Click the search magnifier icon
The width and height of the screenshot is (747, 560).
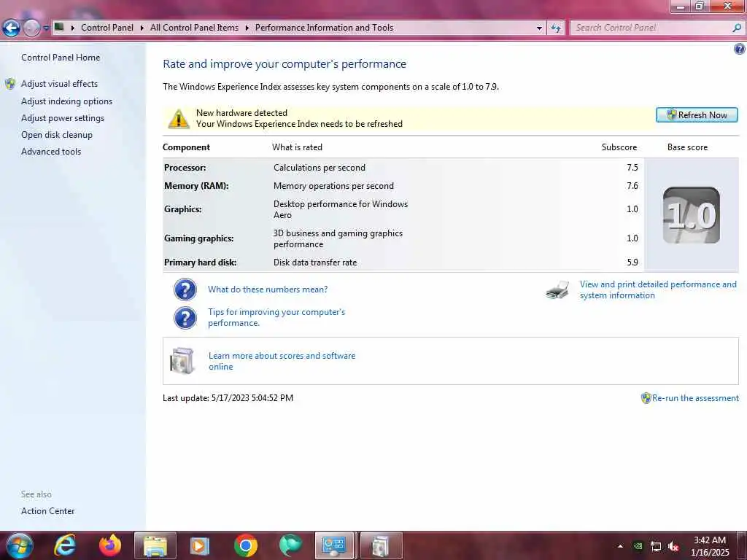737,28
